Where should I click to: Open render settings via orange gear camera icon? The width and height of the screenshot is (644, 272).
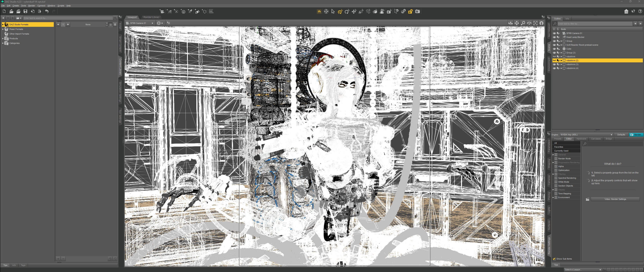(410, 11)
